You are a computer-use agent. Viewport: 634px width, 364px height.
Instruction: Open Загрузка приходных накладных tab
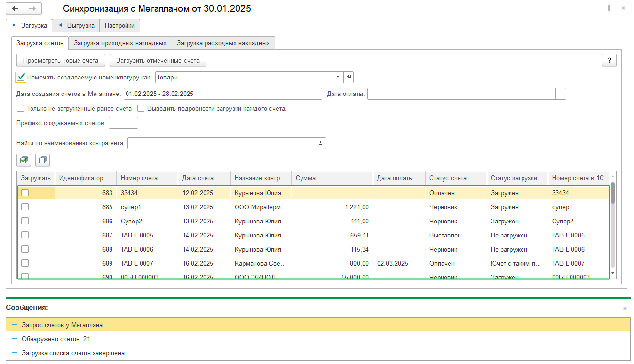120,43
